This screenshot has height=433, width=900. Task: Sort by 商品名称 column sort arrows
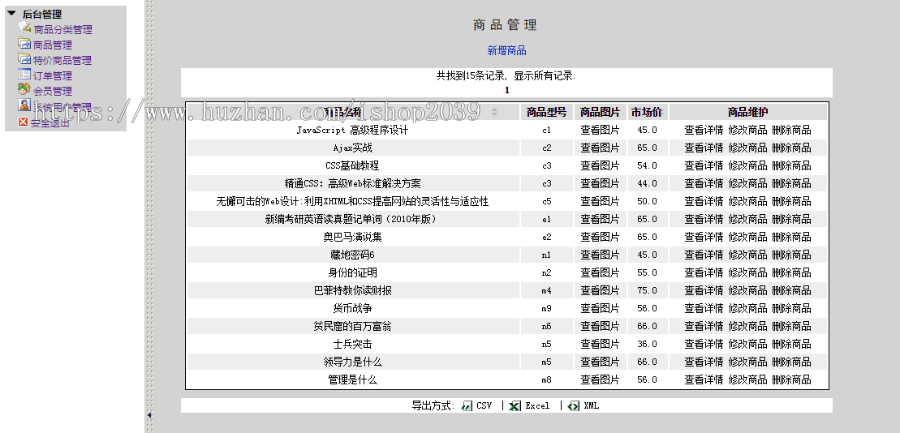(495, 111)
